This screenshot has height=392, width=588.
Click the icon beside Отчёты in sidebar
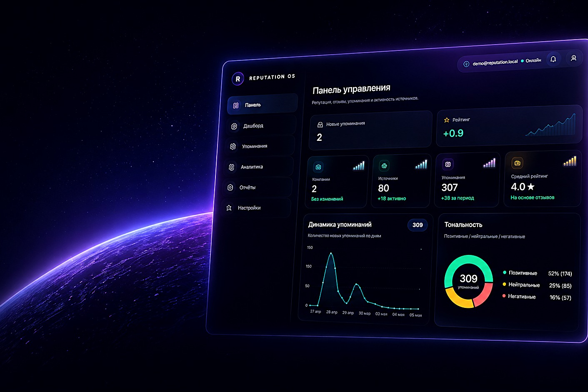[230, 187]
